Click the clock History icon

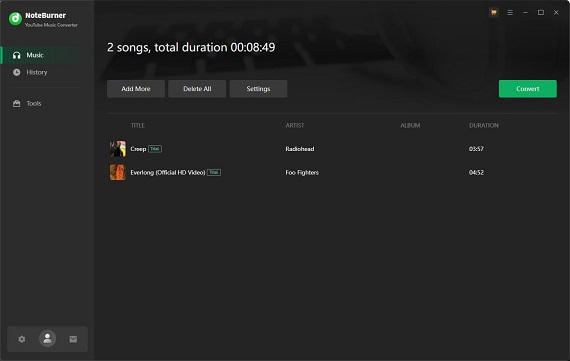pyautogui.click(x=17, y=72)
